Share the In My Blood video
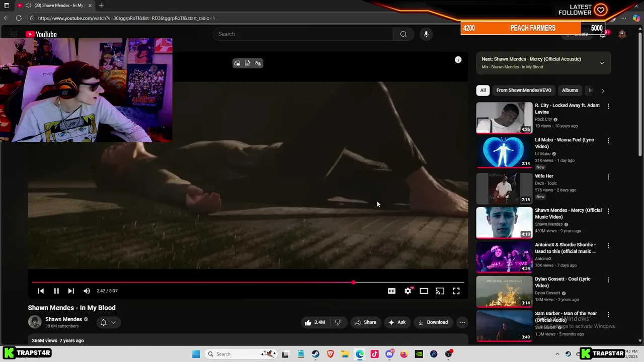Screen dimensions: 644x362 [x=365, y=322]
